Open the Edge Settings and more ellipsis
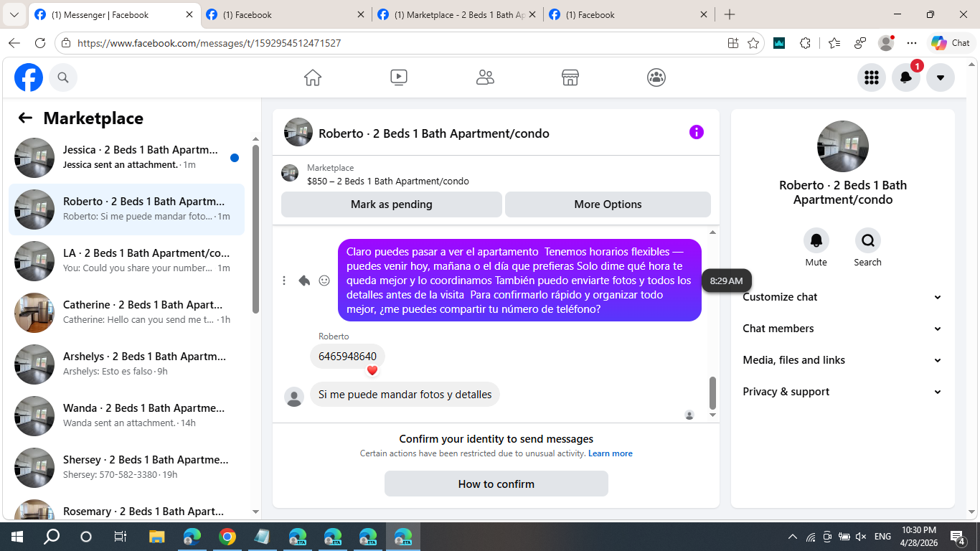Screen dimensions: 980x551 (912, 43)
